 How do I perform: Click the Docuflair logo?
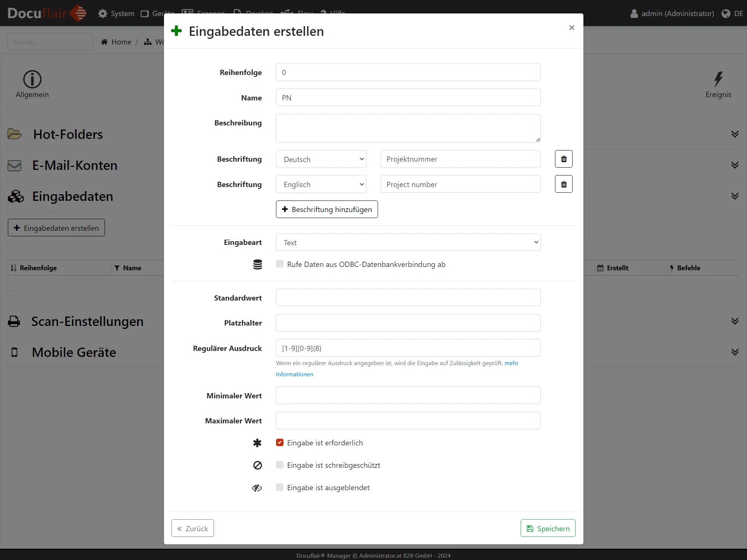point(47,13)
